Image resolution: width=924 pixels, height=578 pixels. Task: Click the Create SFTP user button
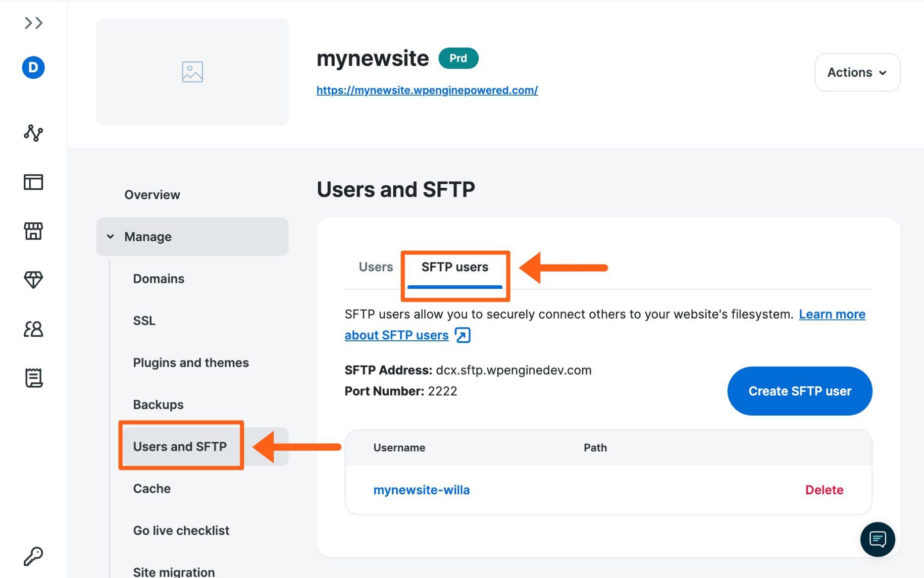799,391
